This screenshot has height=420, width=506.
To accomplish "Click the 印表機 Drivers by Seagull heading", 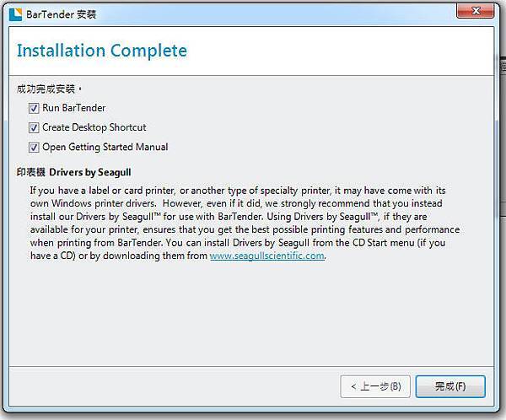I will coord(74,172).
